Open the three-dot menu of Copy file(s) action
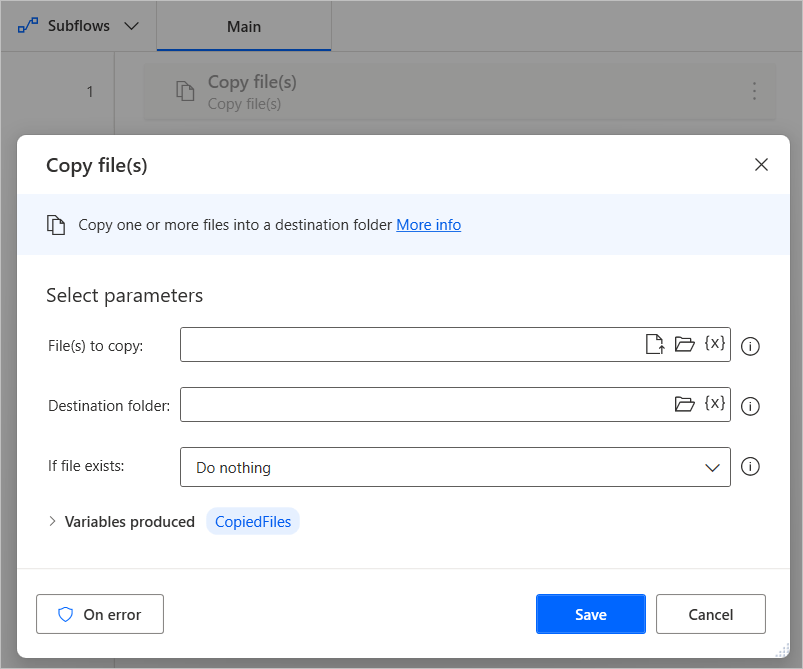The height and width of the screenshot is (669, 803). pos(754,91)
